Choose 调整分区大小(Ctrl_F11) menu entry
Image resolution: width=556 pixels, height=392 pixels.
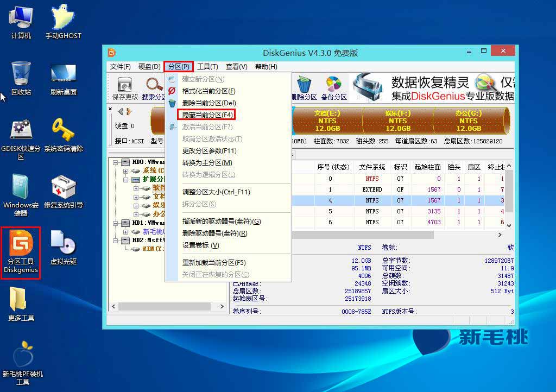(229, 192)
